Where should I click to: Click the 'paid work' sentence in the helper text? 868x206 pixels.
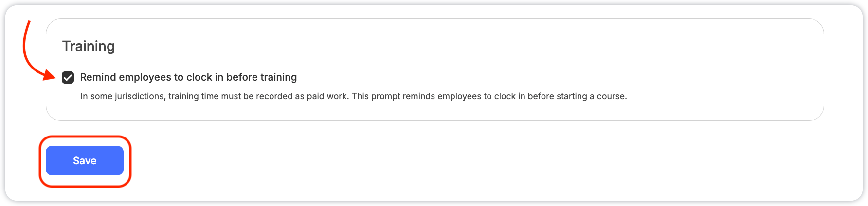tap(215, 96)
